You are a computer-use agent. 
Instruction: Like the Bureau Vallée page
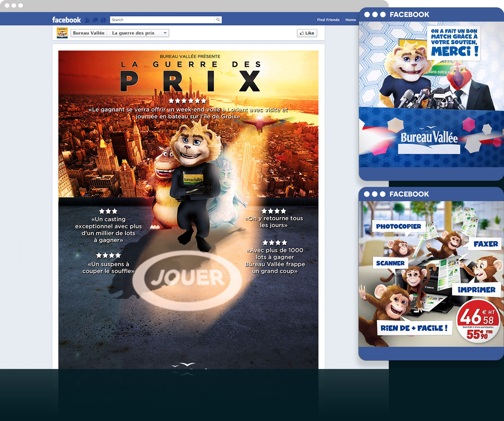click(307, 33)
